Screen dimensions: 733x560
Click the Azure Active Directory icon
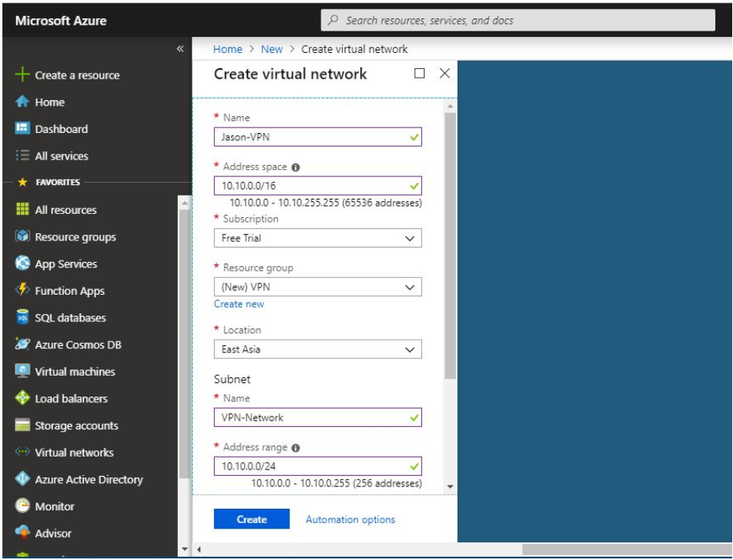(x=22, y=478)
